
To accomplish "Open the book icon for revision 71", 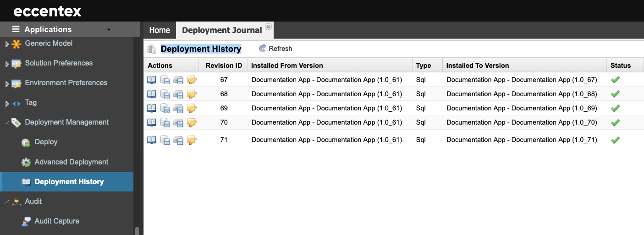I will 151,140.
